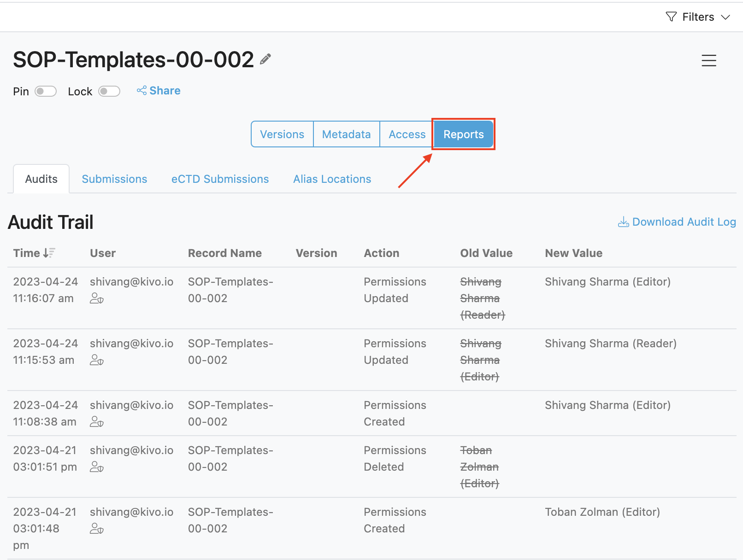Click the 2023-04-24 11:08:38 am timestamp
743x560 pixels.
click(46, 413)
